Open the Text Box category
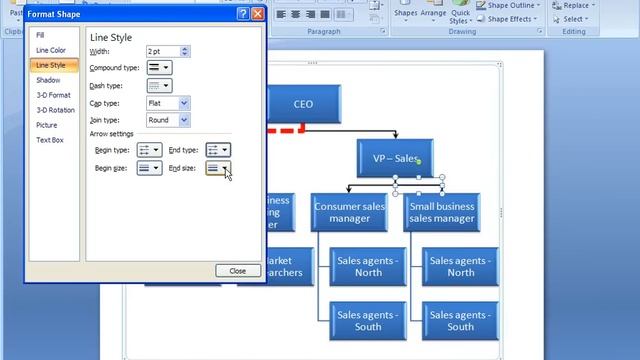The width and height of the screenshot is (640, 360). [x=50, y=140]
